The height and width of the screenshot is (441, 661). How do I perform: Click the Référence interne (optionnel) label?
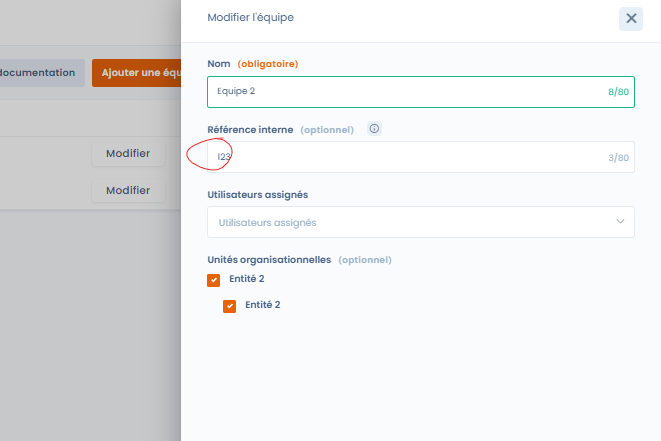282,129
